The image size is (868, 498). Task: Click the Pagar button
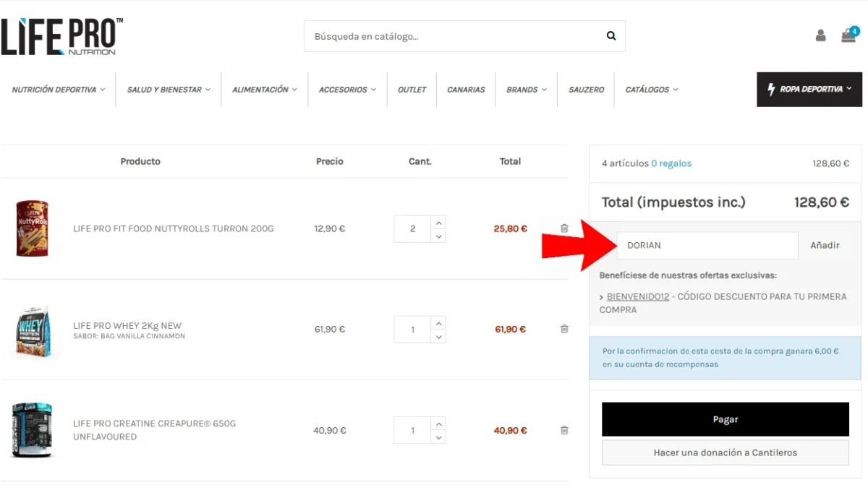(x=726, y=419)
